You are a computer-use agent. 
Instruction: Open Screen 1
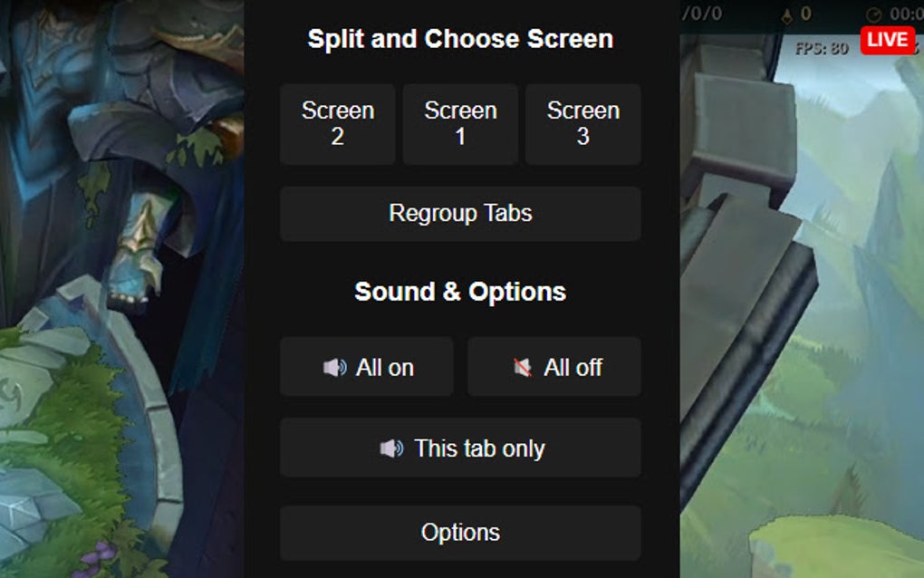click(x=459, y=124)
